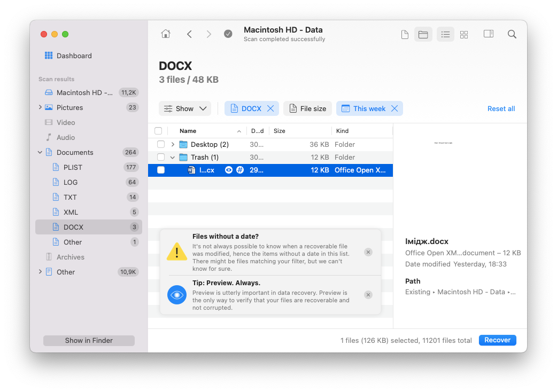Click the document preview thumbnail

point(443,143)
